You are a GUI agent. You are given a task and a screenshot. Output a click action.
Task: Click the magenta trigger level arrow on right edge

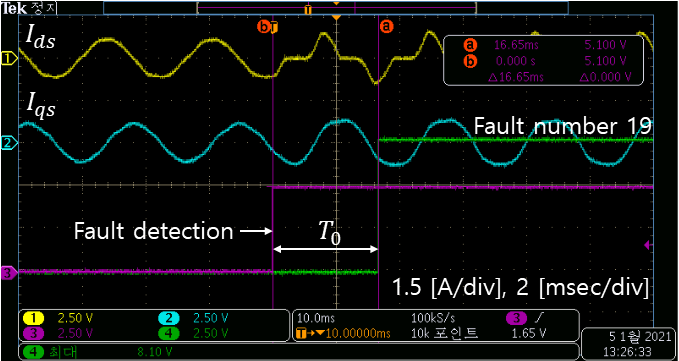point(647,245)
